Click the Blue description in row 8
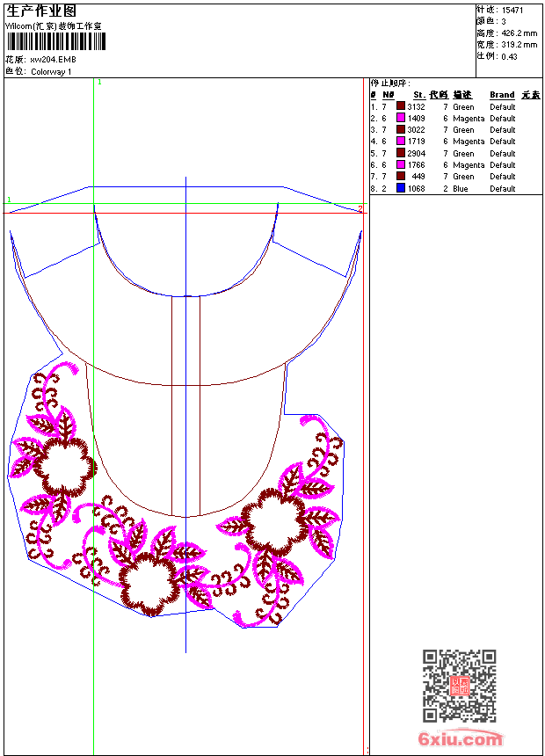Viewport: 545px width, 756px height. [460, 188]
